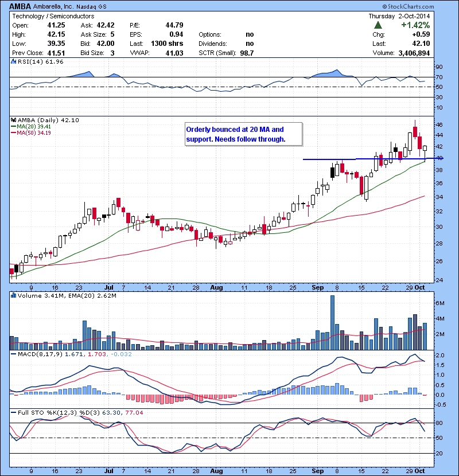
Task: Click the 6M label on the volume axis
Action: coord(440,303)
